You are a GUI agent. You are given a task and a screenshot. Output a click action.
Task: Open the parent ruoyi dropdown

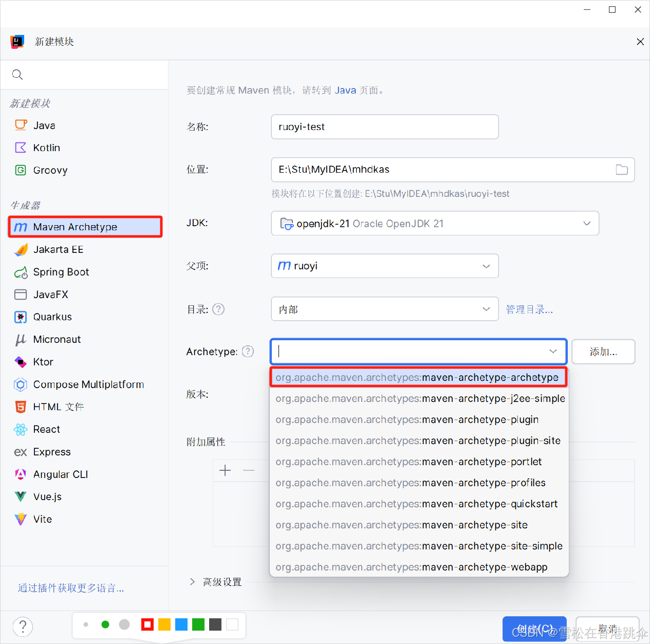384,266
